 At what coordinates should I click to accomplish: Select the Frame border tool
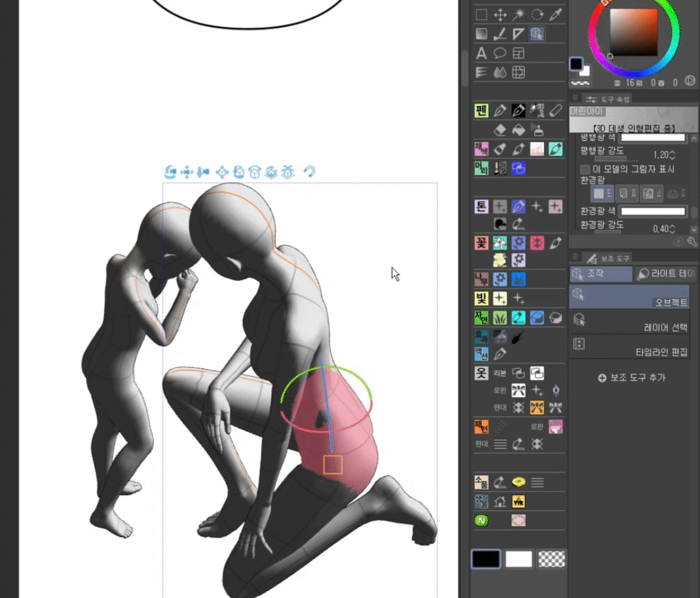[519, 53]
